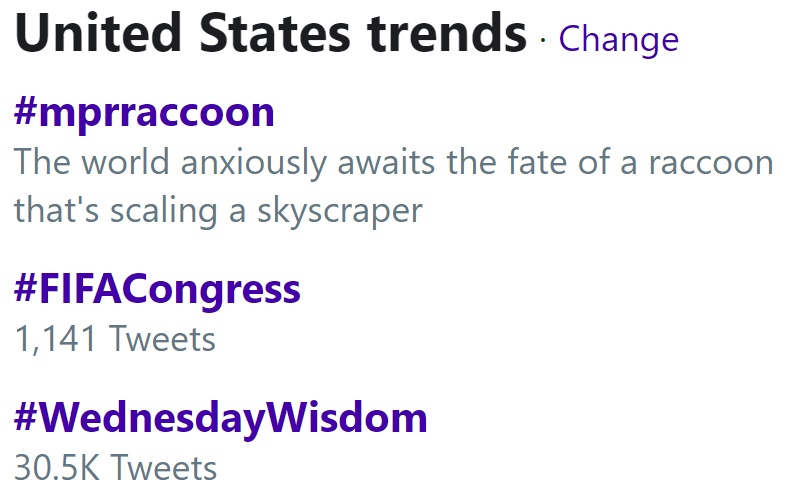Viewport: 793px width, 491px height.
Task: Select the raccoon skyscraper description text
Action: 393,186
